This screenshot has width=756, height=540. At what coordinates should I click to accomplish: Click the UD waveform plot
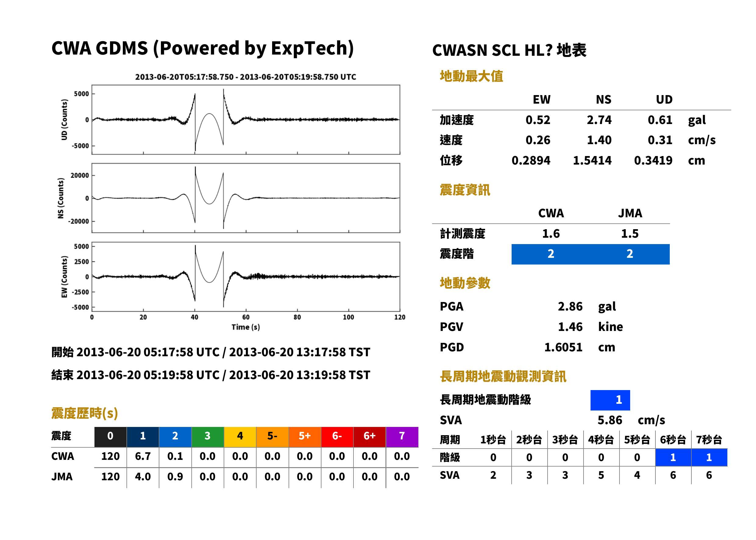[246, 120]
